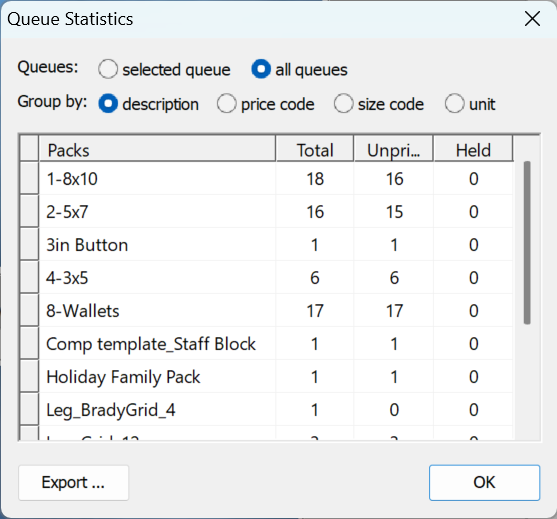This screenshot has width=557, height=519.
Task: Click the Unpri... column header
Action: (394, 149)
